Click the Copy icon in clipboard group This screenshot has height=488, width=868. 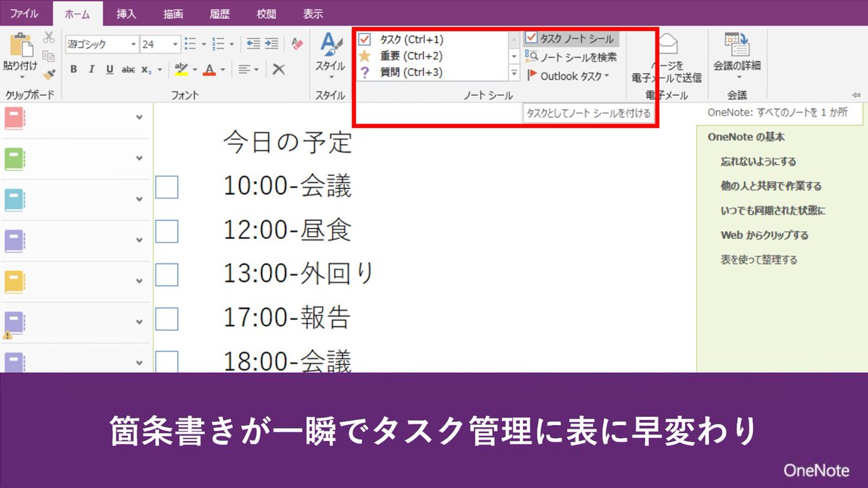tap(48, 56)
